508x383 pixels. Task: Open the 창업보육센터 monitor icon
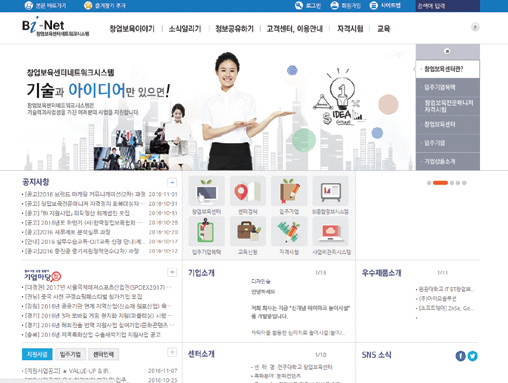point(206,192)
